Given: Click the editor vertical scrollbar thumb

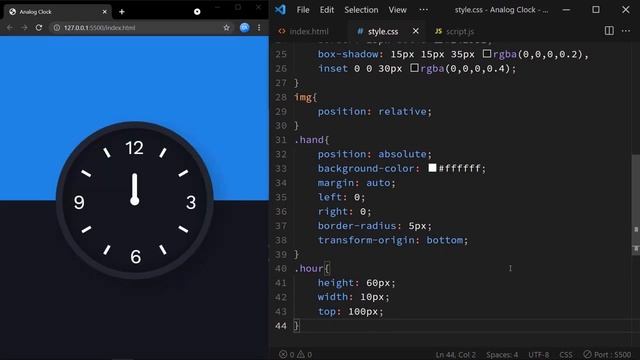Looking at the screenshot, I should click(636, 204).
